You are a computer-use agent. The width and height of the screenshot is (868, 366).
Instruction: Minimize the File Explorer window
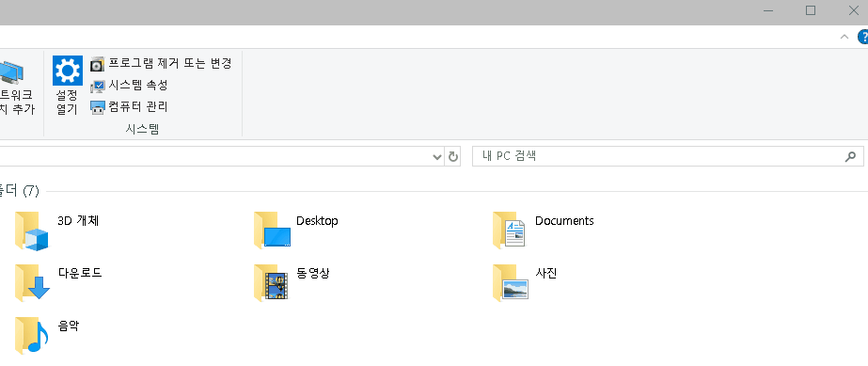pos(767,10)
